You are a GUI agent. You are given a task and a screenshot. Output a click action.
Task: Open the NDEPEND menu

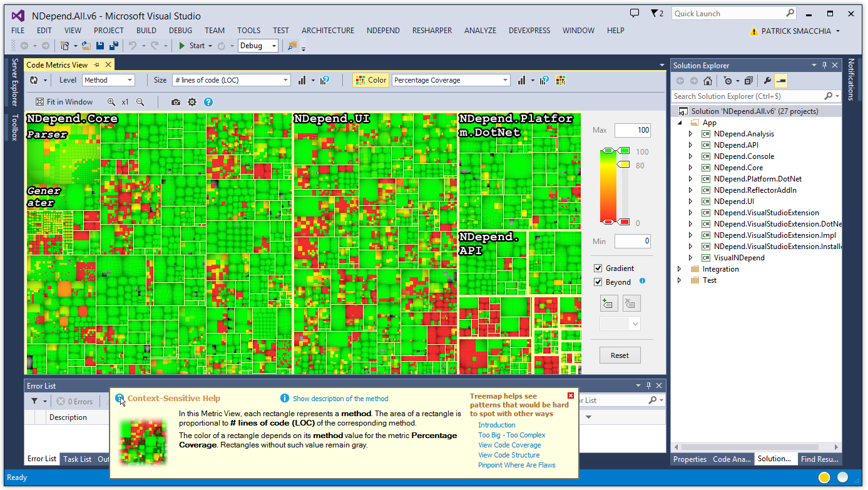(383, 30)
